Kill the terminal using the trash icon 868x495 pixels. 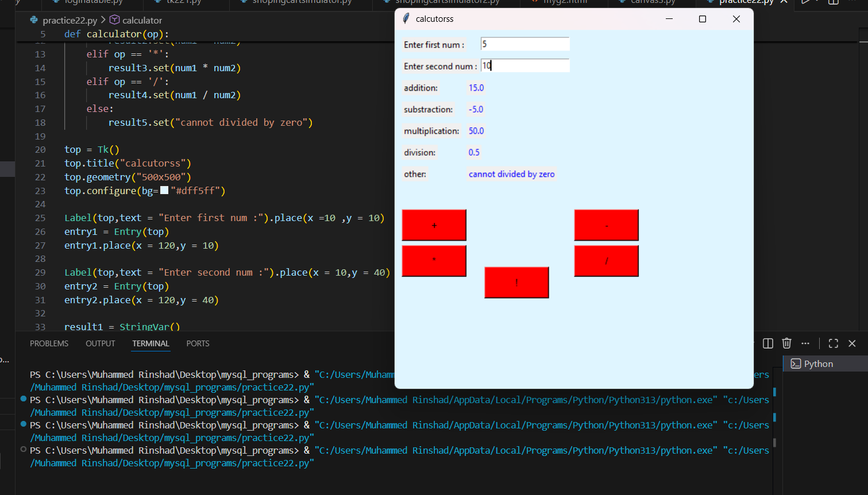pyautogui.click(x=786, y=343)
